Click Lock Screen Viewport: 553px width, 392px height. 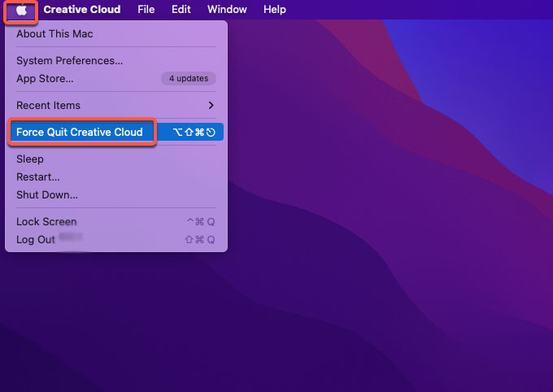coord(46,222)
